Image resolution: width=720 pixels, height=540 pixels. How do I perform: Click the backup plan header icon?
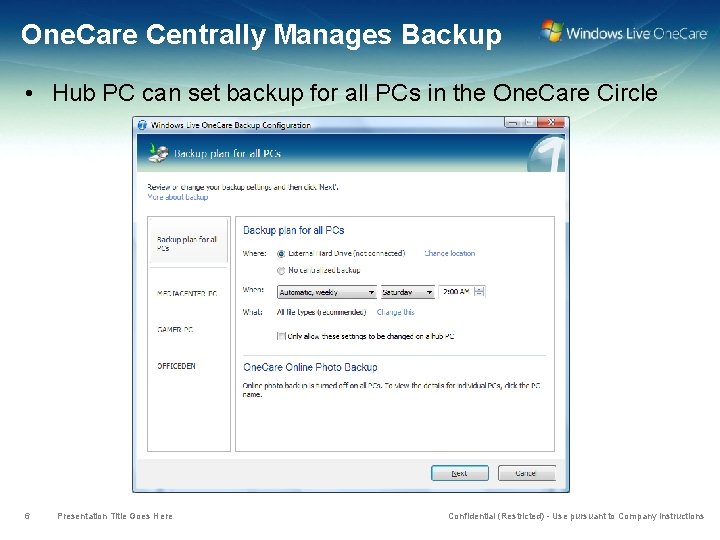pyautogui.click(x=158, y=153)
